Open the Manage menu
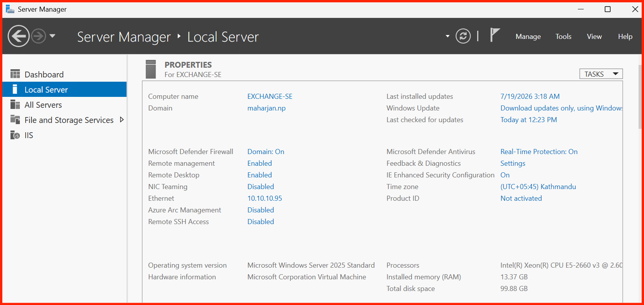Screen dimensions: 644x305 pyautogui.click(x=528, y=37)
